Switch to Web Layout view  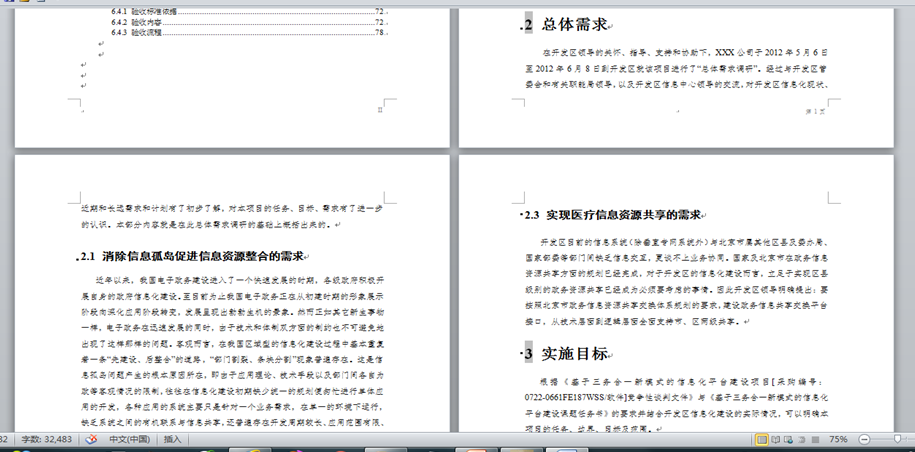coord(788,439)
